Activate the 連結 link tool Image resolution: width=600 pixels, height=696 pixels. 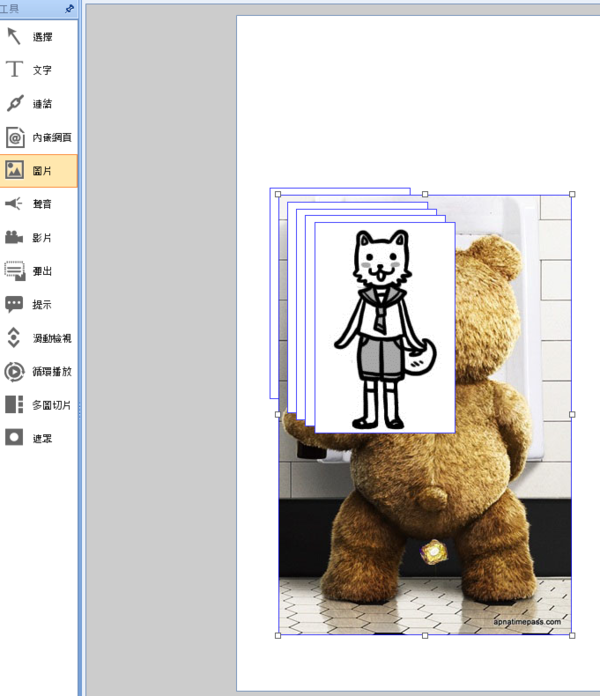[38, 104]
